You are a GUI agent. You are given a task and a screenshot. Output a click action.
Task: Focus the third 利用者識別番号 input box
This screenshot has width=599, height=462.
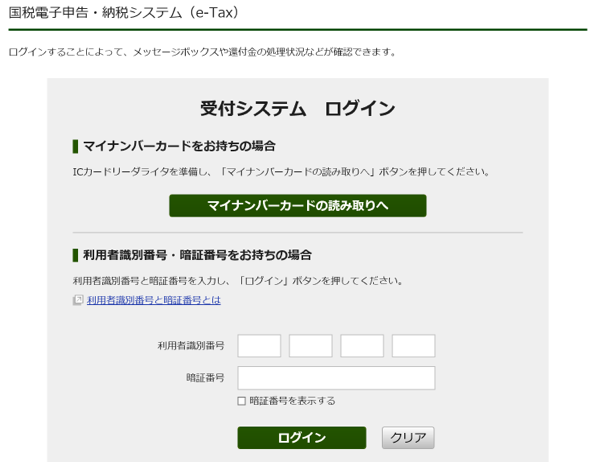(x=362, y=346)
